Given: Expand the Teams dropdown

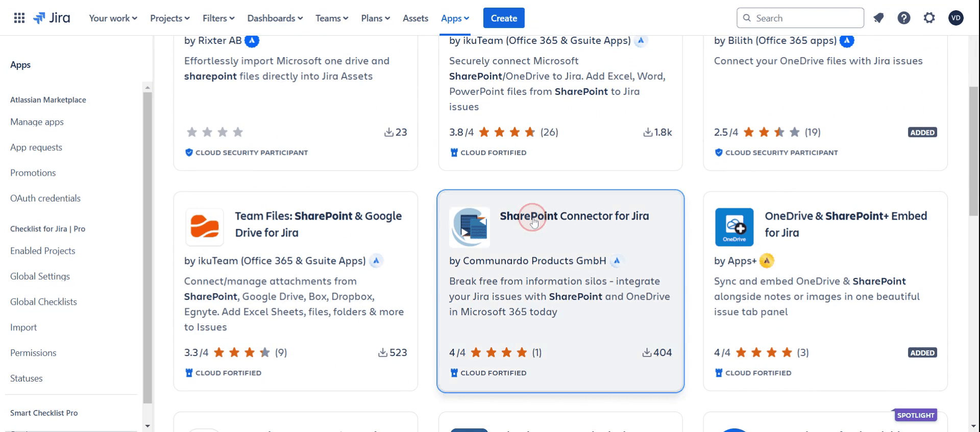Looking at the screenshot, I should pos(332,18).
